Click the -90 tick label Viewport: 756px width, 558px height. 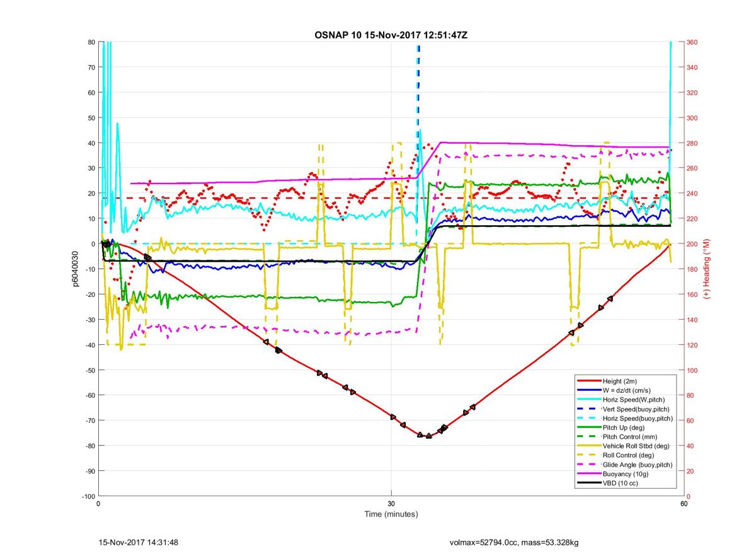(x=89, y=471)
